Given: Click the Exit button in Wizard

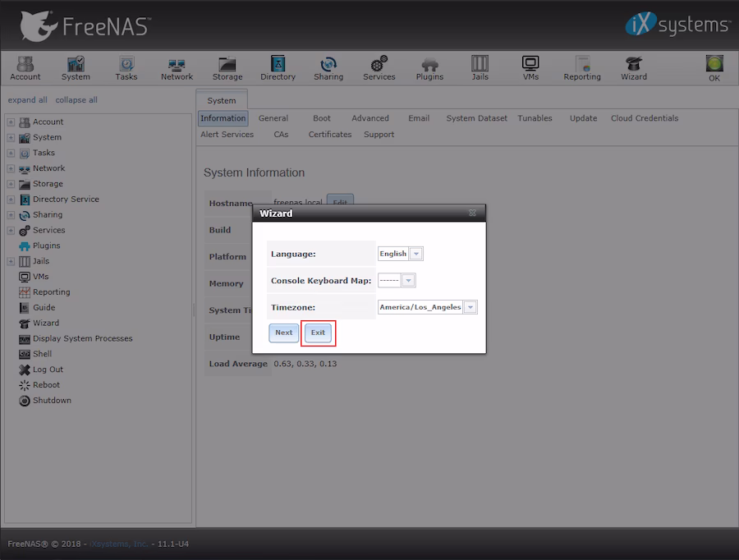Looking at the screenshot, I should [x=318, y=333].
